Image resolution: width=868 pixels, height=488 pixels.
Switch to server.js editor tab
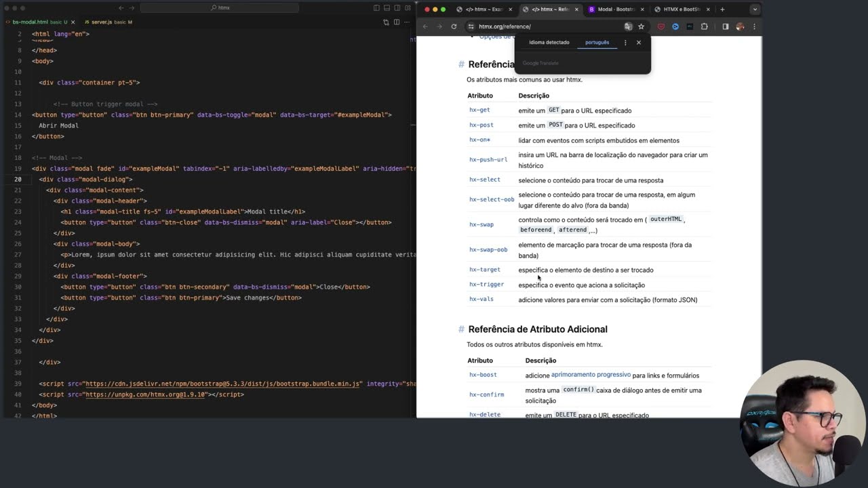point(108,22)
